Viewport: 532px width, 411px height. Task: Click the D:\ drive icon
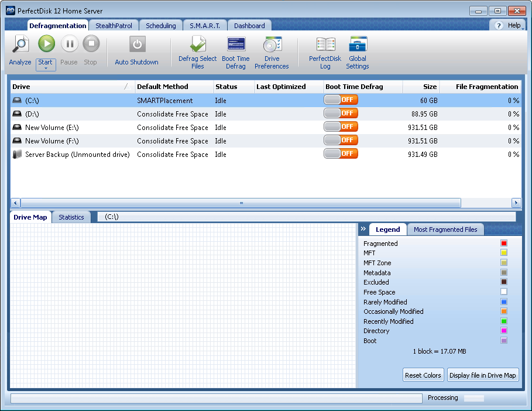[x=17, y=114]
